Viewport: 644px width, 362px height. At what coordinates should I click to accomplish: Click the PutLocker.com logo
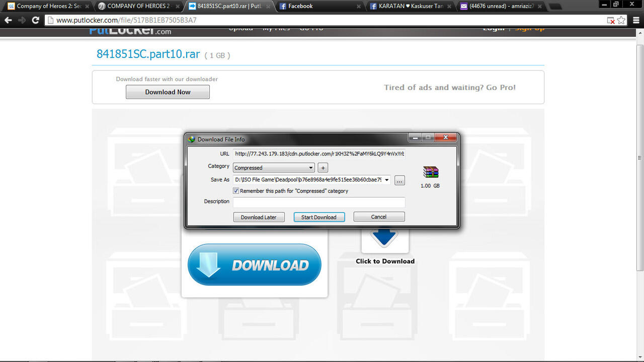click(x=130, y=30)
